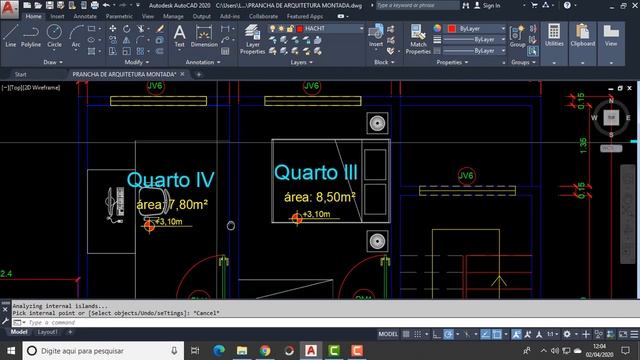The width and height of the screenshot is (640, 360).
Task: Open the HACHT layer dropdown
Action: [x=362, y=29]
